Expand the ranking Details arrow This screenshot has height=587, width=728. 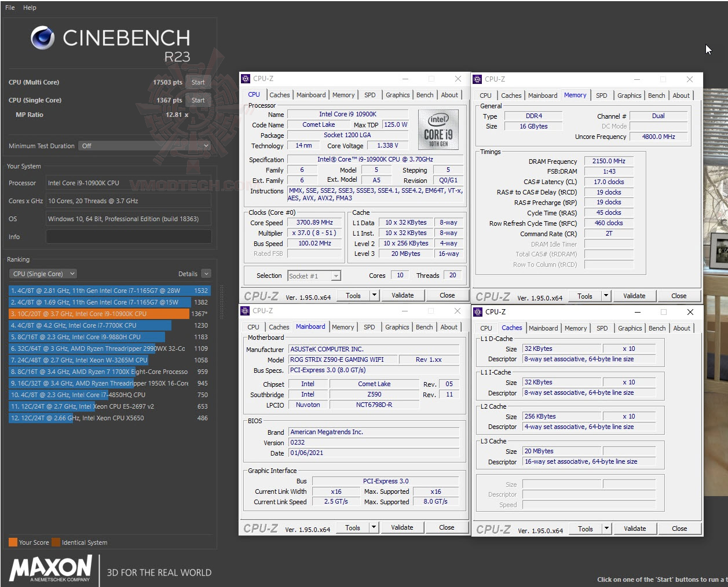[207, 274]
